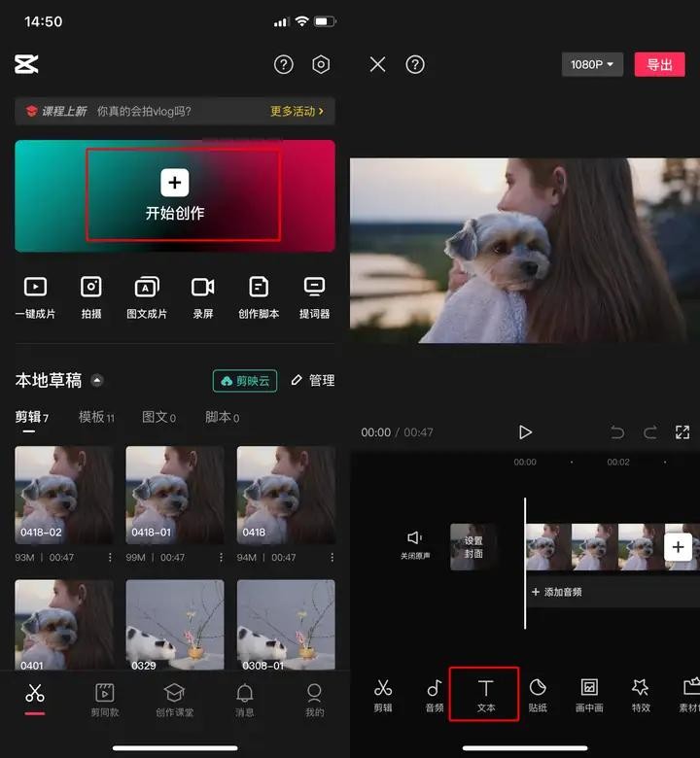
Task: Select the 文本 text tool
Action: [485, 694]
